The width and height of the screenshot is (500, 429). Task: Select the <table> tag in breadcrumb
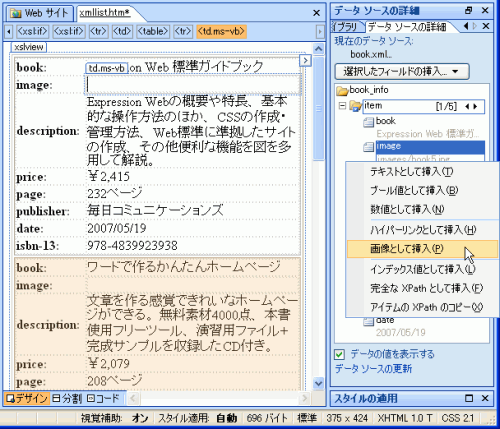click(153, 31)
